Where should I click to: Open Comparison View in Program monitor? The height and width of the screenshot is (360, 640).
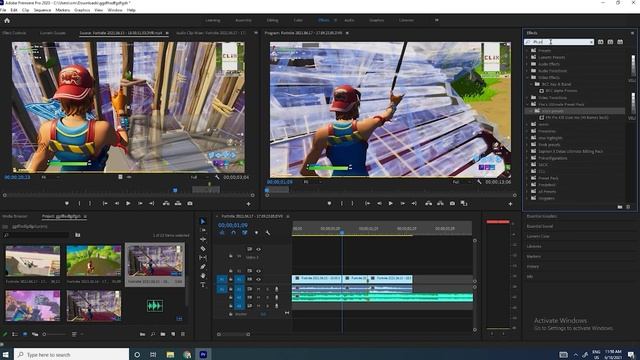pyautogui.click(x=464, y=203)
